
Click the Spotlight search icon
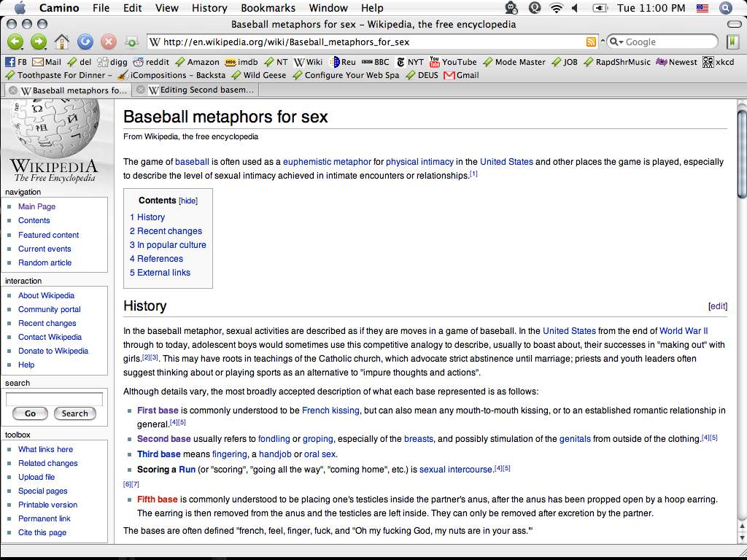[726, 7]
